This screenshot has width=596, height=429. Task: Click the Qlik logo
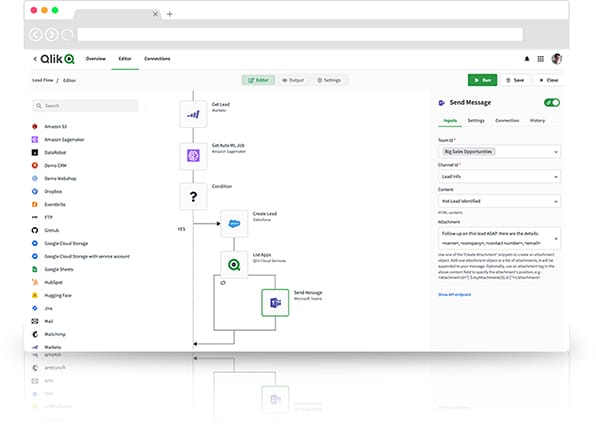coord(57,59)
